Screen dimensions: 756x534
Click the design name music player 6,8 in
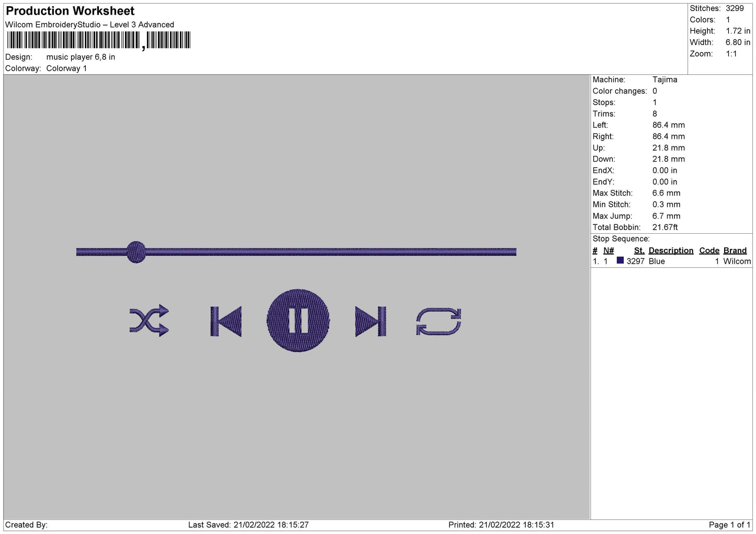pos(81,57)
